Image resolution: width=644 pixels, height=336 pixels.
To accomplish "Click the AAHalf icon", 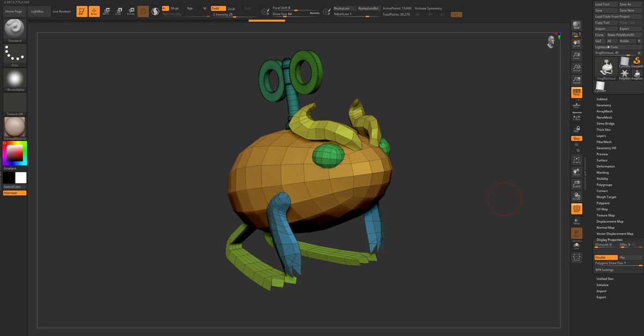I will 576,80.
